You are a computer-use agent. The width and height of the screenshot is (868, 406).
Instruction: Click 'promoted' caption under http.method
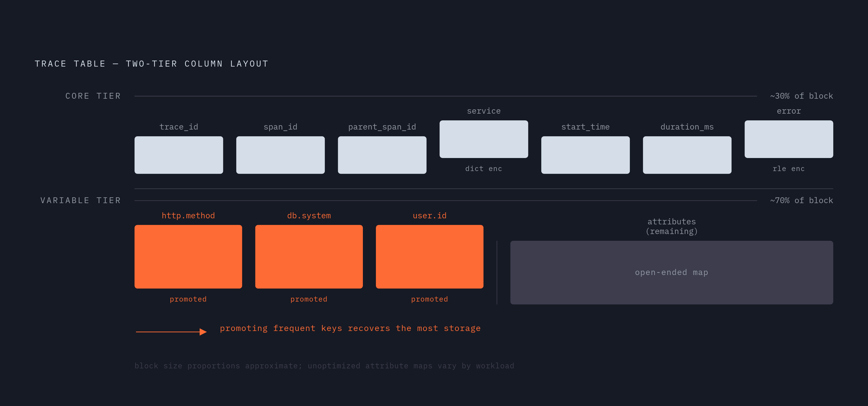tap(188, 299)
